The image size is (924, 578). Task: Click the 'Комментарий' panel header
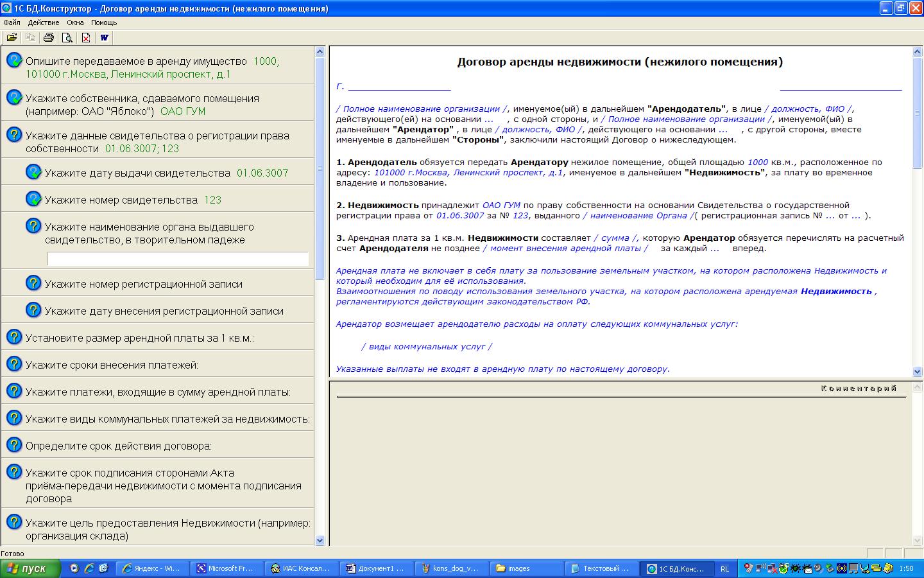(x=859, y=389)
